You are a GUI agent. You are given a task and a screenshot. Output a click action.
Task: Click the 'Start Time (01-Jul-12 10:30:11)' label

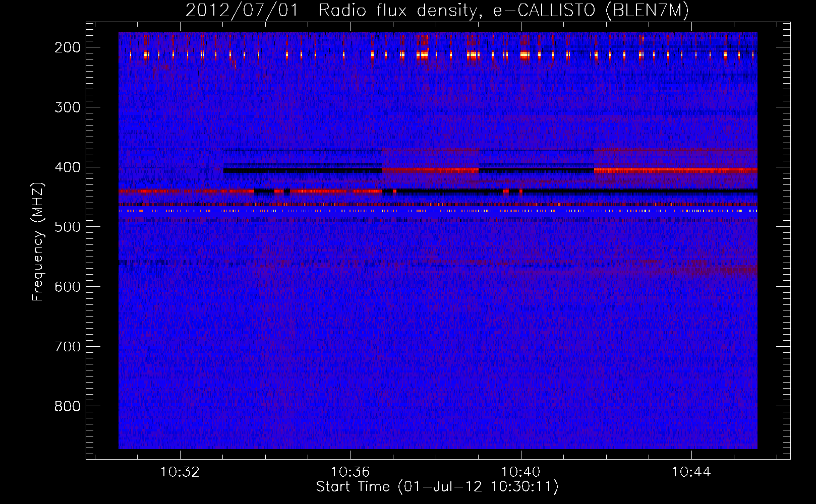click(437, 487)
